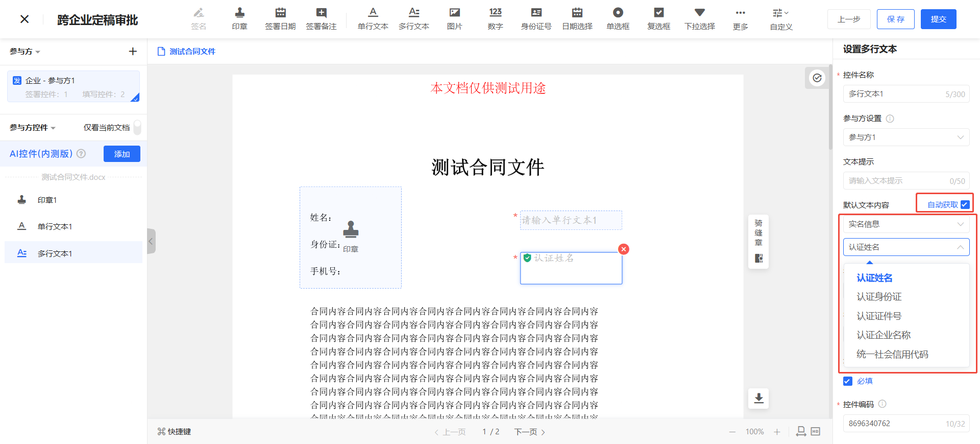The width and height of the screenshot is (980, 444).
Task: Open the 自定义 dropdown in the toolbar
Action: pos(781,18)
